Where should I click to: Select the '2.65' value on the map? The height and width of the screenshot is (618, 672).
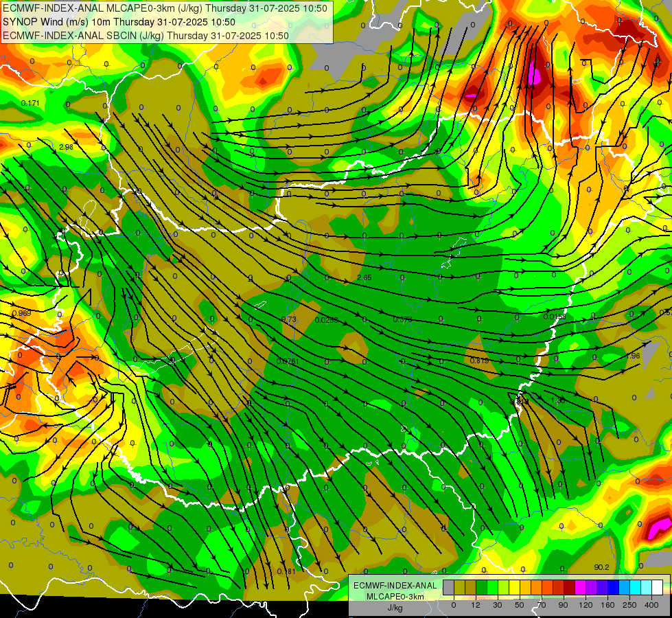[364, 278]
